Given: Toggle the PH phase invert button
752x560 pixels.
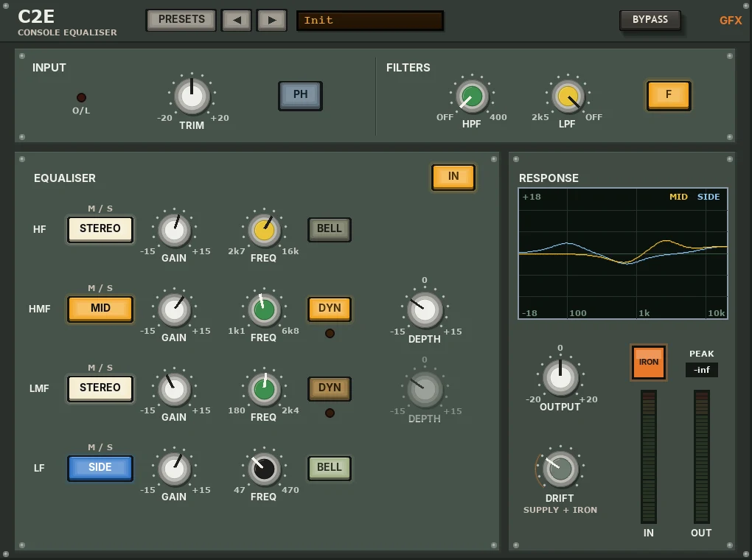Looking at the screenshot, I should pos(300,95).
